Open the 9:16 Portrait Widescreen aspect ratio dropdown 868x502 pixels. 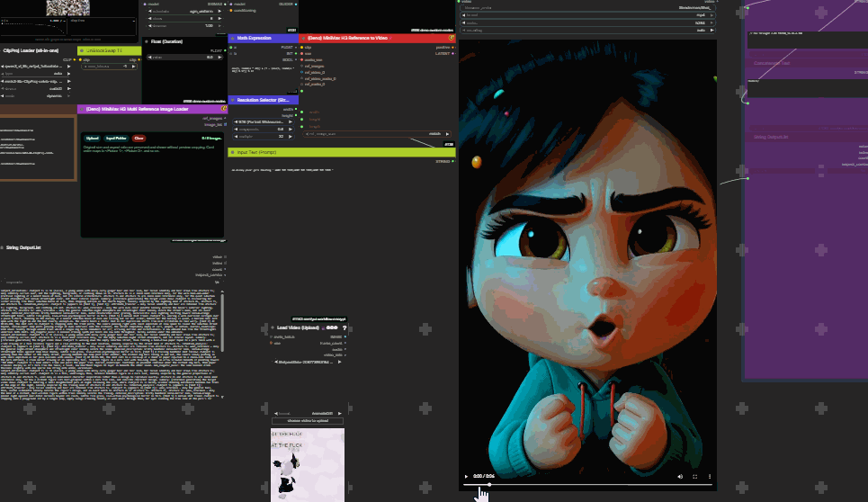pyautogui.click(x=264, y=121)
